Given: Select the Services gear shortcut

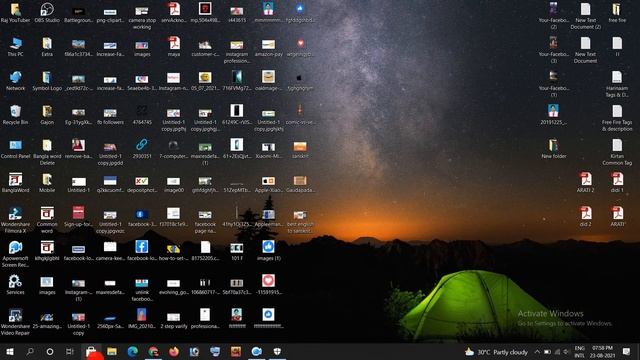Looking at the screenshot, I should [x=16, y=281].
